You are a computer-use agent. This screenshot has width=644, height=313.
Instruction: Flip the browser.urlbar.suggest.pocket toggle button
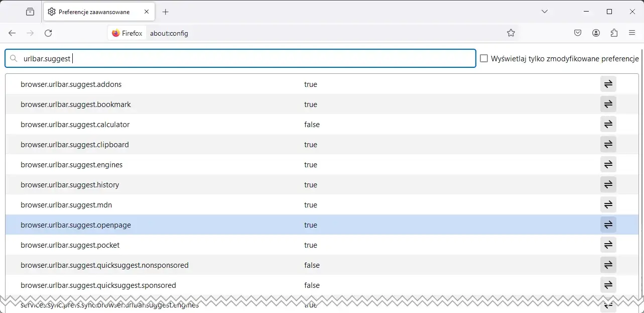coord(608,245)
